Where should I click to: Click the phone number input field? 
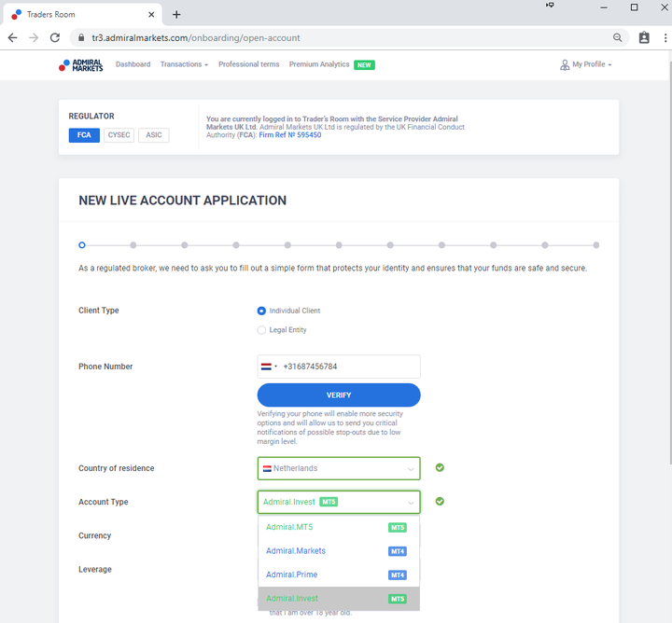pyautogui.click(x=339, y=367)
